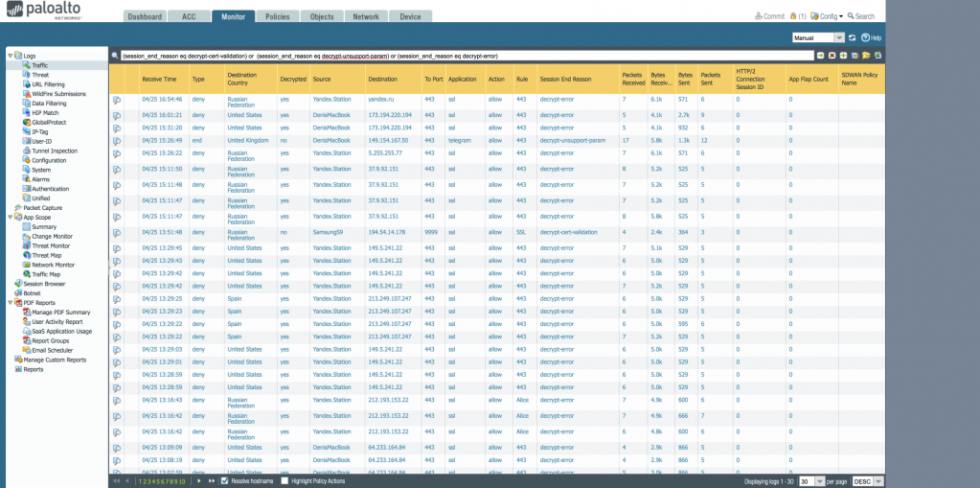Open Session Browser
This screenshot has width=980, height=488.
(44, 284)
